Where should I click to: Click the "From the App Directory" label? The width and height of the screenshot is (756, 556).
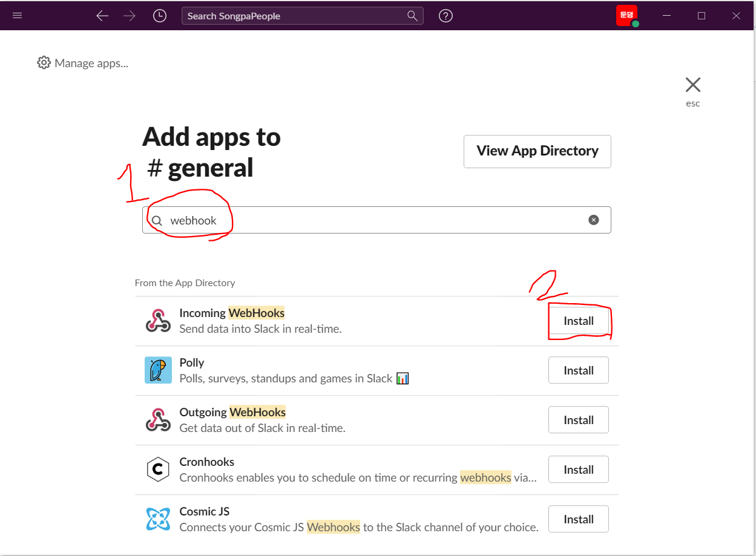click(x=185, y=283)
